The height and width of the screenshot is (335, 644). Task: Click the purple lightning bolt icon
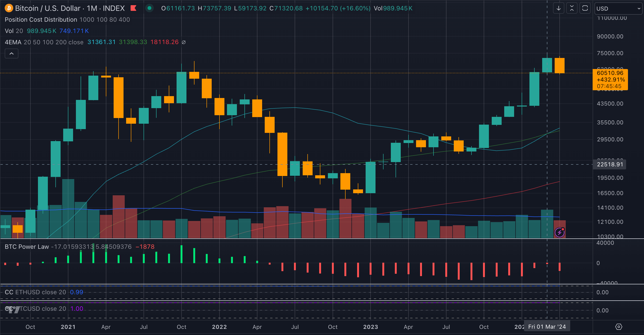560,232
